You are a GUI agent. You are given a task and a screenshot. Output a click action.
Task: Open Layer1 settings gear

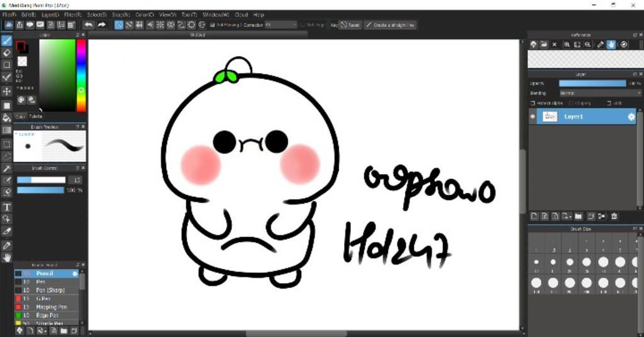tap(631, 117)
